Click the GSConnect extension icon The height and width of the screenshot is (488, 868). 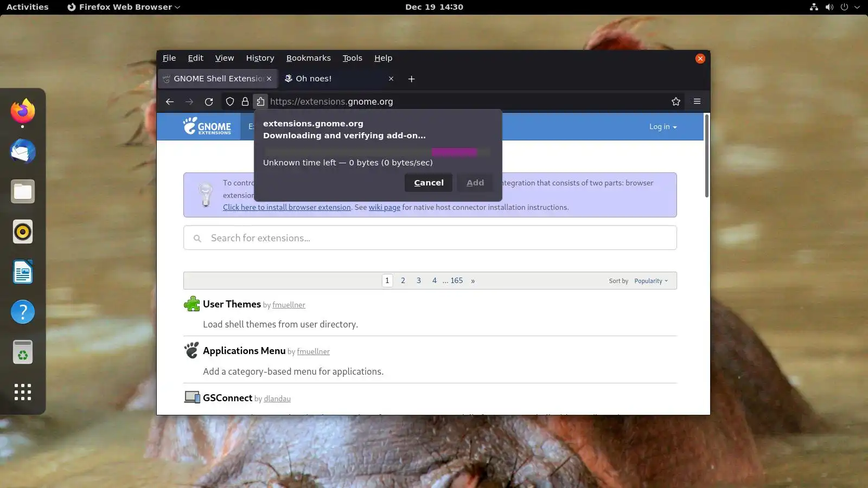pyautogui.click(x=192, y=397)
